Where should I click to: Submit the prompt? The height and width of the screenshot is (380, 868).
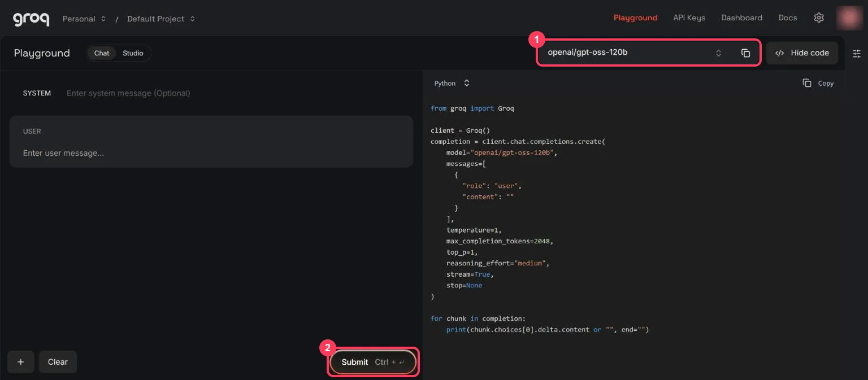coord(373,362)
